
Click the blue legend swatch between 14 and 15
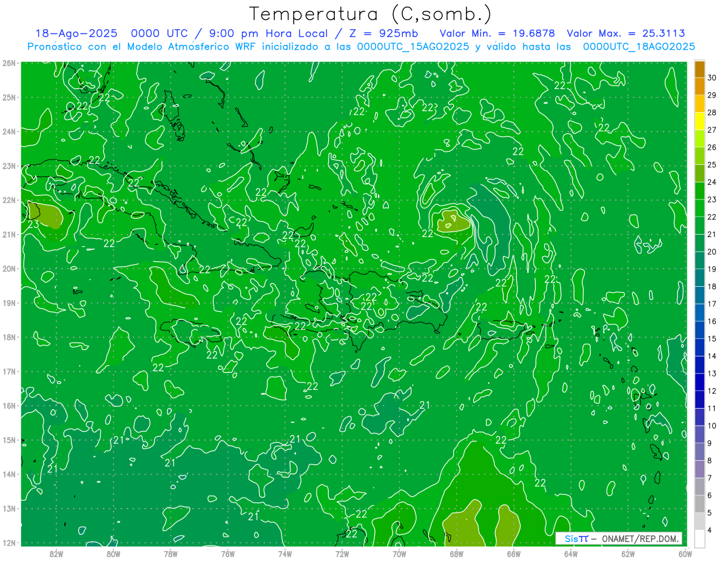click(x=699, y=347)
